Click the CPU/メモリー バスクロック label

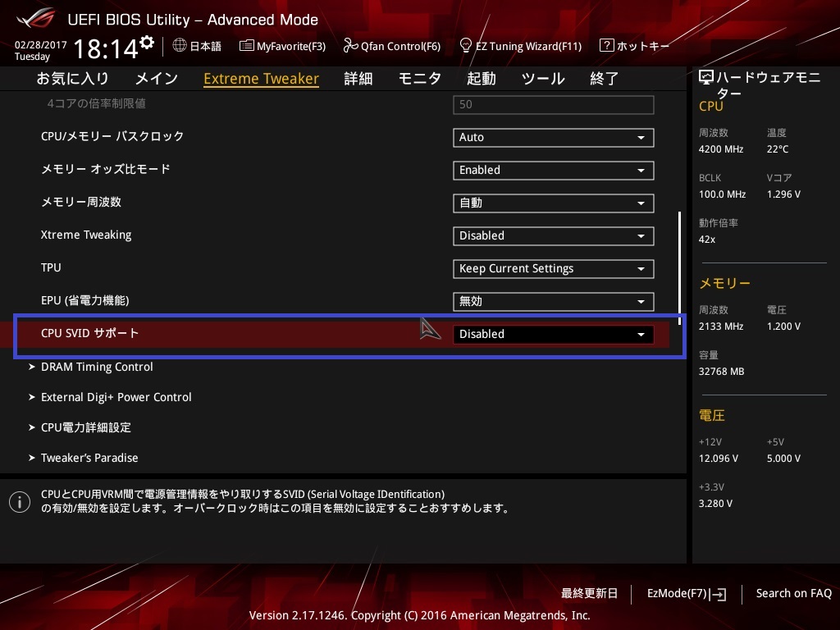[x=112, y=136]
